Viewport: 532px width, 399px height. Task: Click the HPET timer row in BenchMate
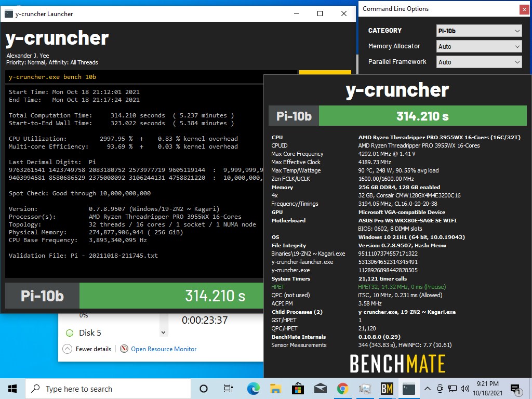click(358, 287)
